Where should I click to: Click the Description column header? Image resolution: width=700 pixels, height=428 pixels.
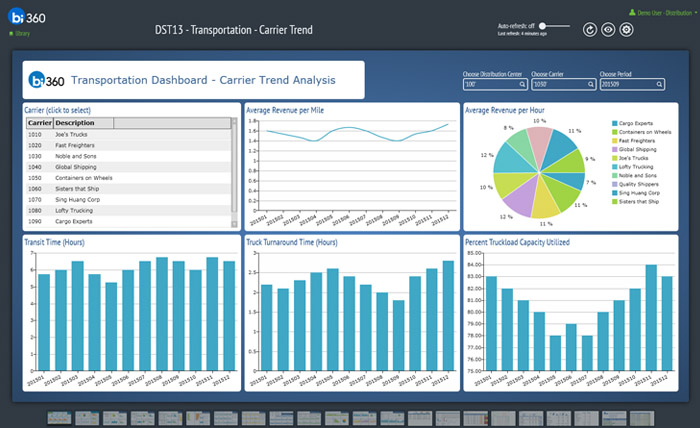point(83,123)
